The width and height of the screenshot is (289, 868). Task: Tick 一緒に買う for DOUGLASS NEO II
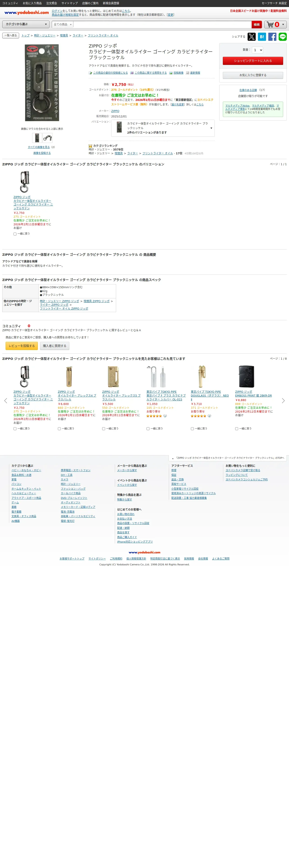[x=192, y=429]
